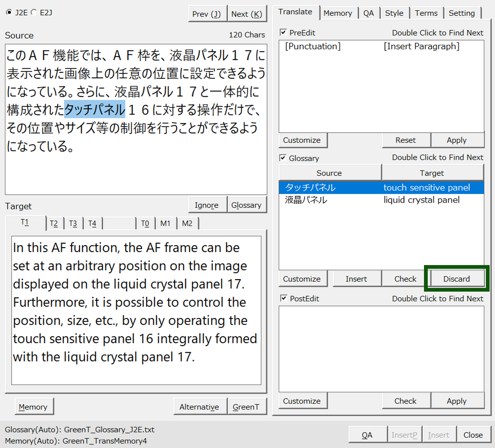This screenshot has height=448, width=495.
Task: Open the Terms tab
Action: point(426,13)
